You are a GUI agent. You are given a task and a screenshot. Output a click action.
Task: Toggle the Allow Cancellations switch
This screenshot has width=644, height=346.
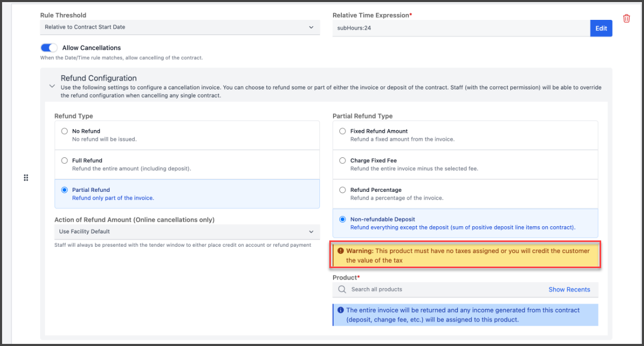49,48
